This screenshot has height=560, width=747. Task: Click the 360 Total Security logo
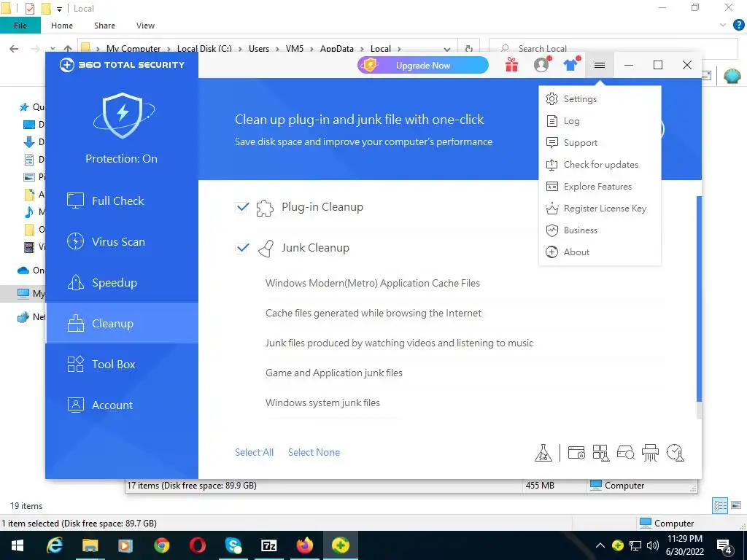122,65
